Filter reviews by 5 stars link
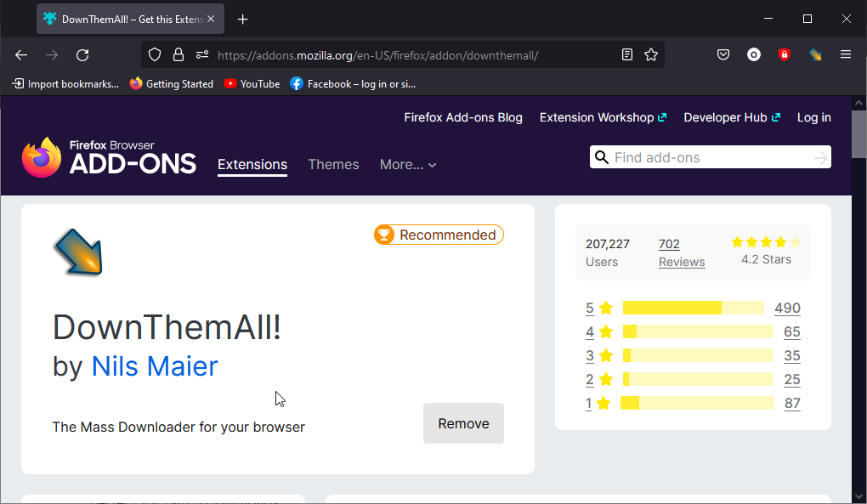The width and height of the screenshot is (867, 504). (590, 308)
